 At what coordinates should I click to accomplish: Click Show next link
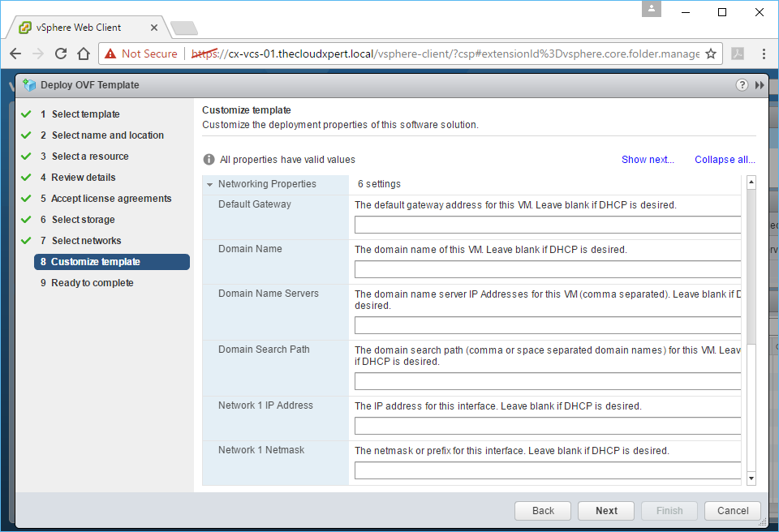click(x=648, y=160)
